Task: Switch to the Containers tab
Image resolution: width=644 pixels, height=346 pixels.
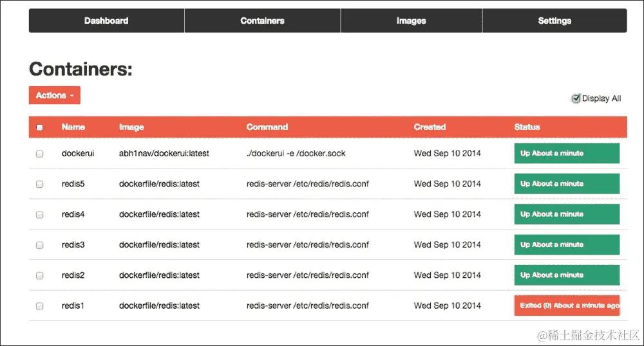Action: click(x=263, y=21)
